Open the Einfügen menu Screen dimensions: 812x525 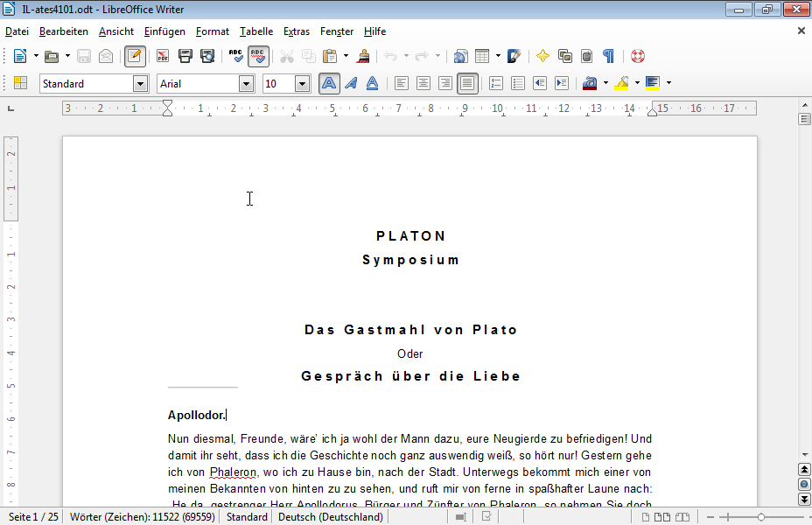pyautogui.click(x=164, y=31)
